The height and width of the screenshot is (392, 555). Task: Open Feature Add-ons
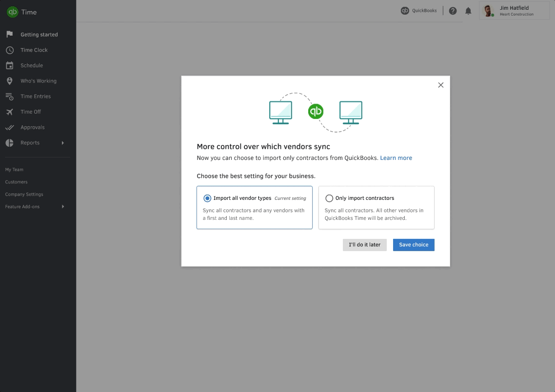point(22,207)
